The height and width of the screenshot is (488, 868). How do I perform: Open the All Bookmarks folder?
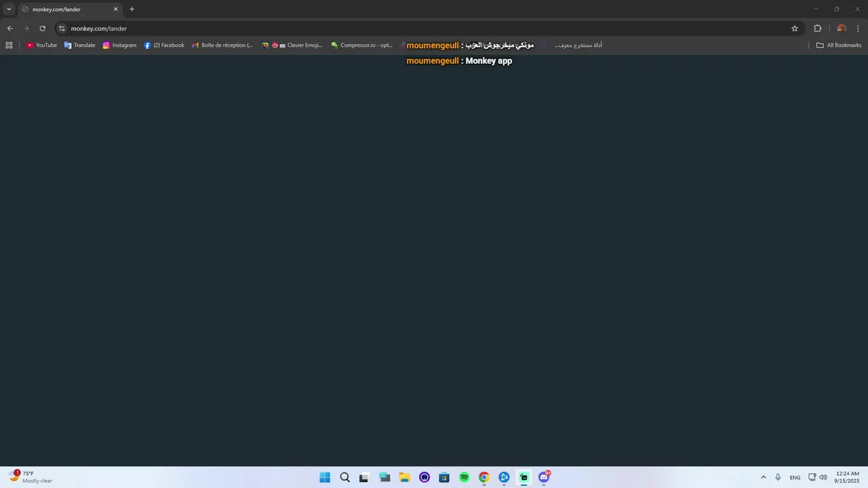coord(839,45)
